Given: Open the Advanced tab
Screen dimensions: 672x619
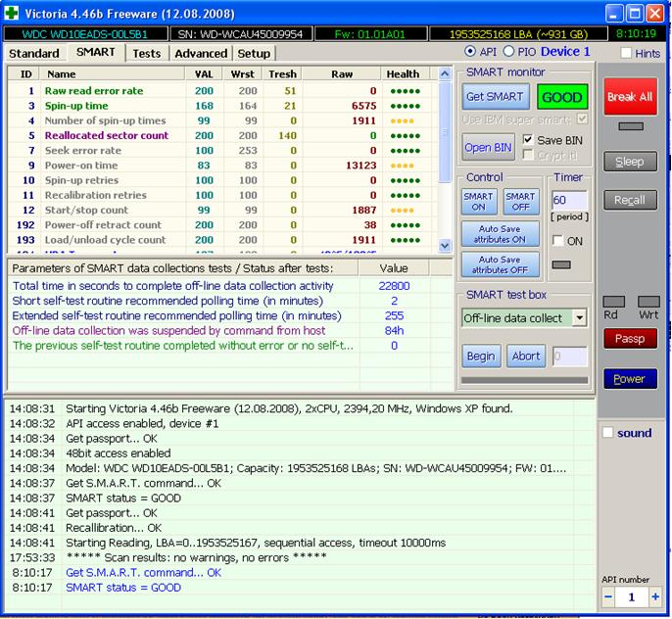Looking at the screenshot, I should pos(201,54).
